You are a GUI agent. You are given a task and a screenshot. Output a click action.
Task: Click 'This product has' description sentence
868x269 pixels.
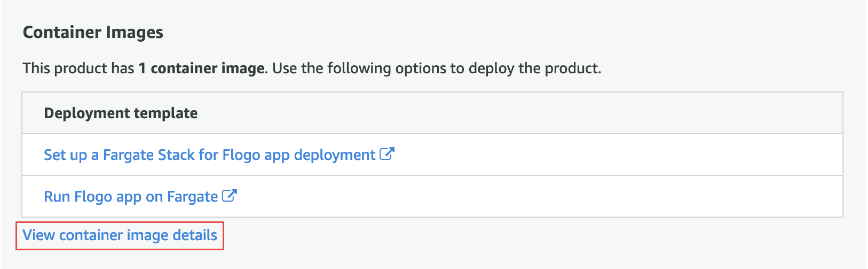(78, 68)
